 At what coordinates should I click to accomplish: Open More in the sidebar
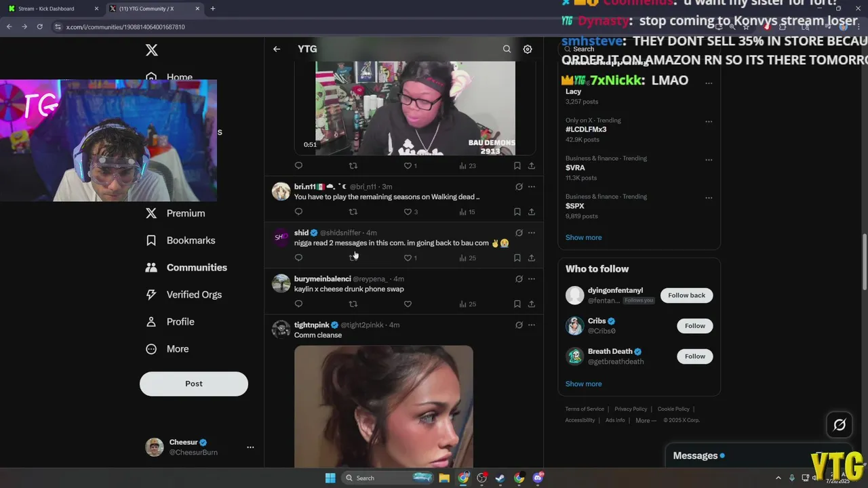167,348
